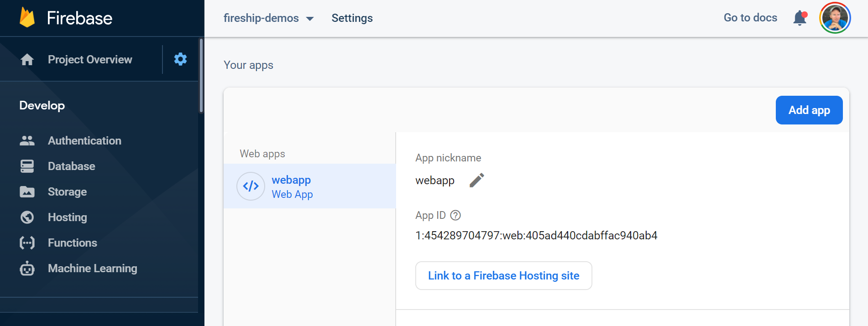Click the Machine Learning robot icon
The width and height of the screenshot is (868, 326).
pos(27,269)
